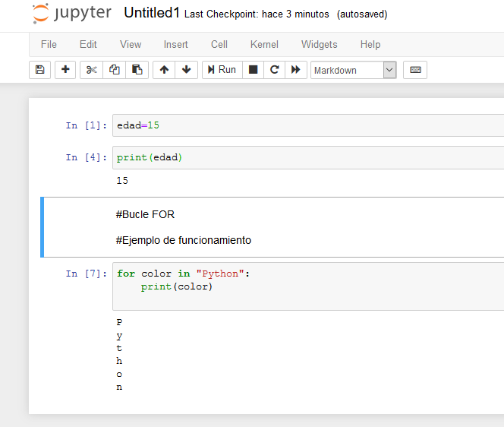Click the for loop code cell
This screenshot has width=504, height=427.
click(x=308, y=286)
